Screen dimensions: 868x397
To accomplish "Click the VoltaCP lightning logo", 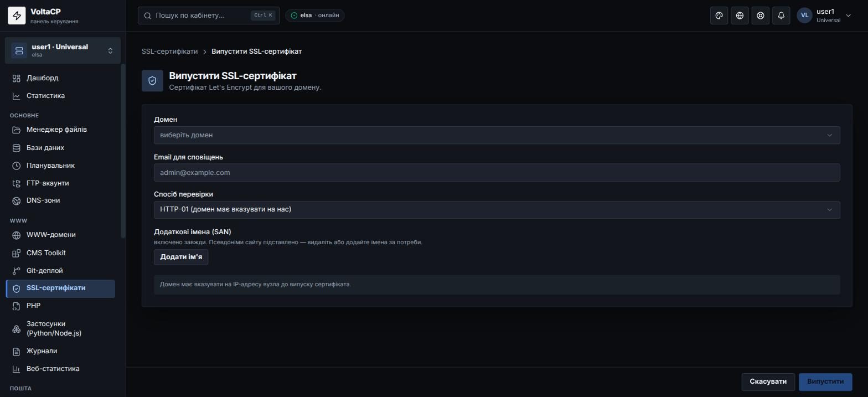I will click(17, 16).
